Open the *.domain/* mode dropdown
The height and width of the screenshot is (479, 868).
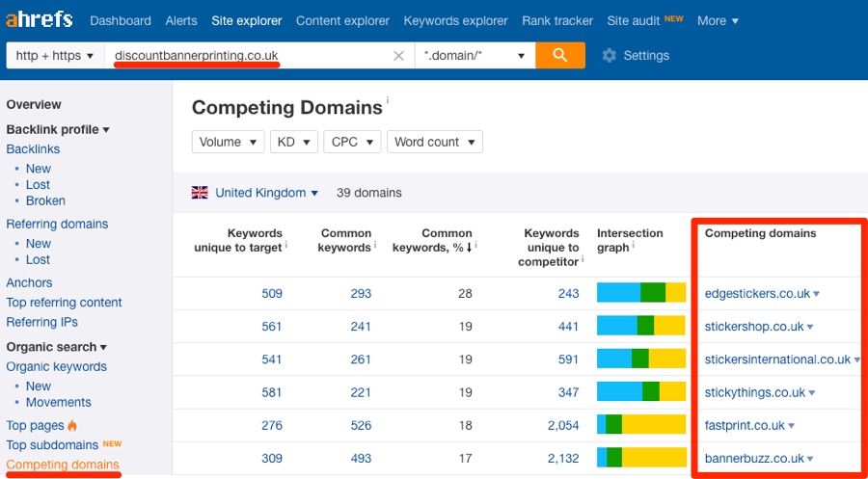475,56
